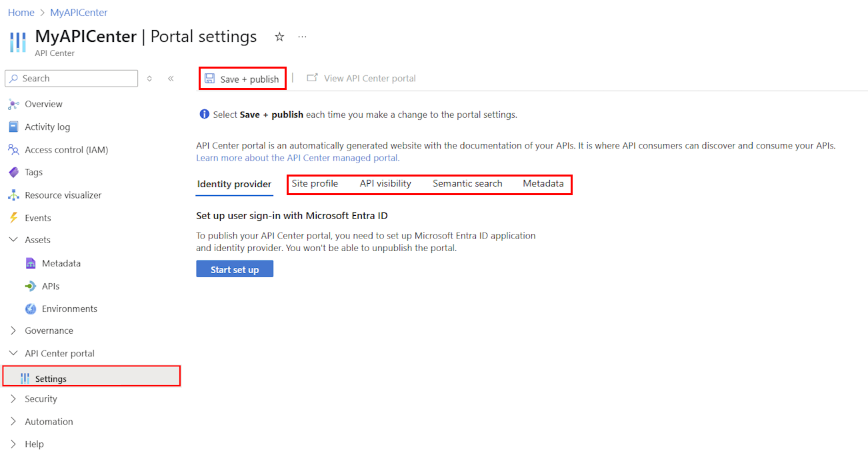Click the Events lightning icon
Viewport: 868px width, 451px height.
pyautogui.click(x=13, y=218)
